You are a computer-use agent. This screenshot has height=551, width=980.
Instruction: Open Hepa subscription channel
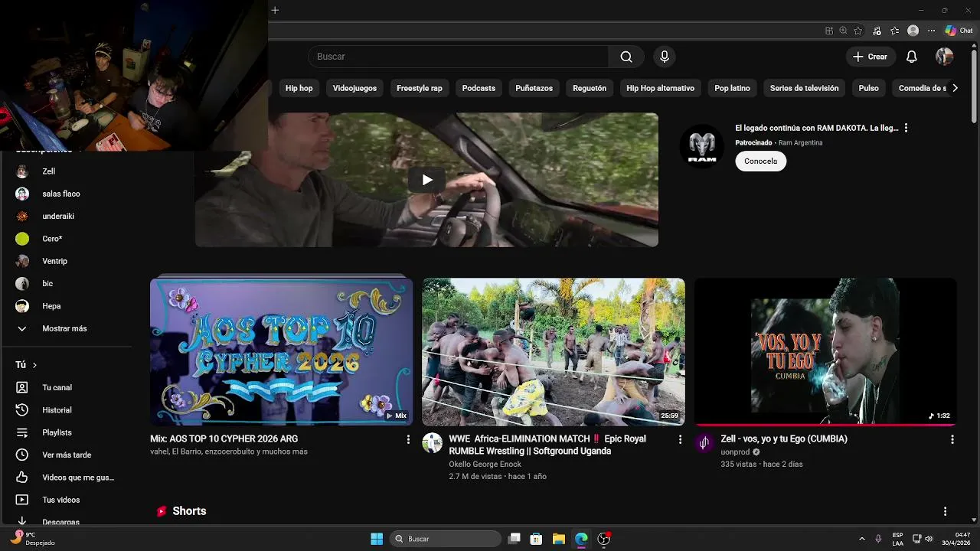(65, 306)
